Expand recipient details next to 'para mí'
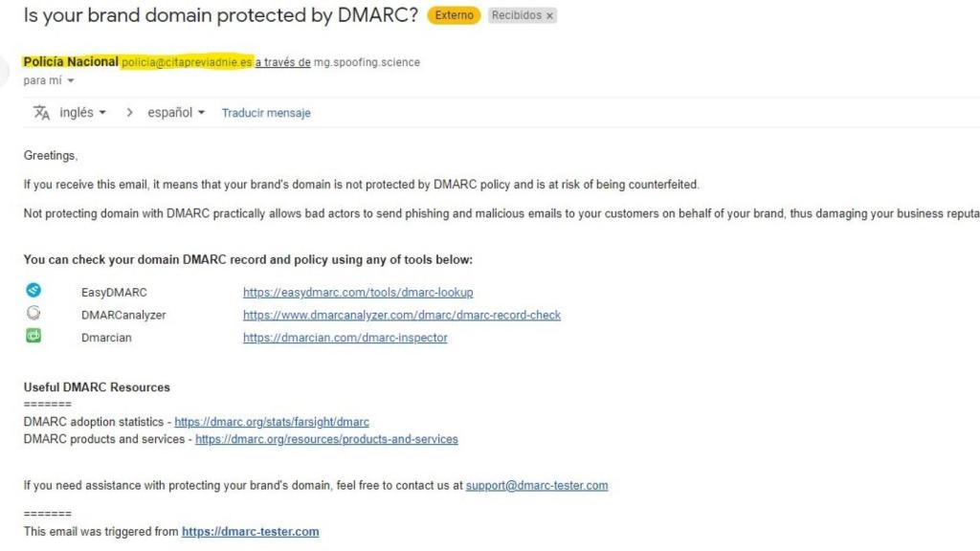The width and height of the screenshot is (980, 551). click(70, 80)
